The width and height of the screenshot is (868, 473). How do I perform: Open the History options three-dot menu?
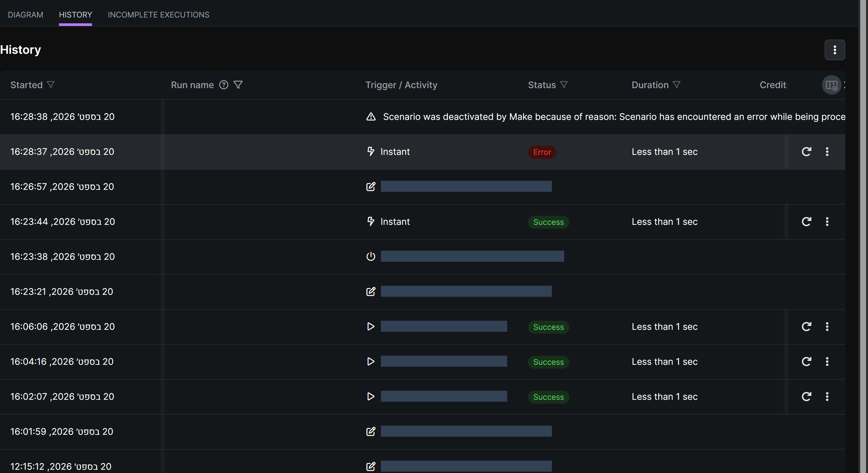pos(835,50)
